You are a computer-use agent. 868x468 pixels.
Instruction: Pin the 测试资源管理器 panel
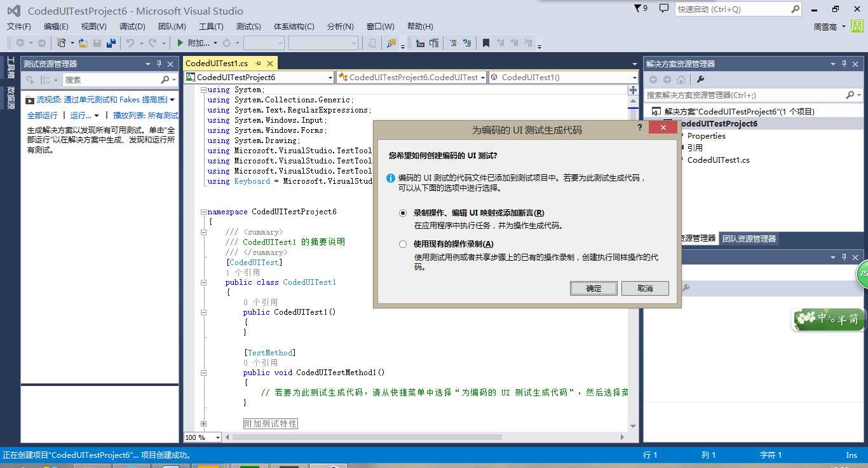159,64
